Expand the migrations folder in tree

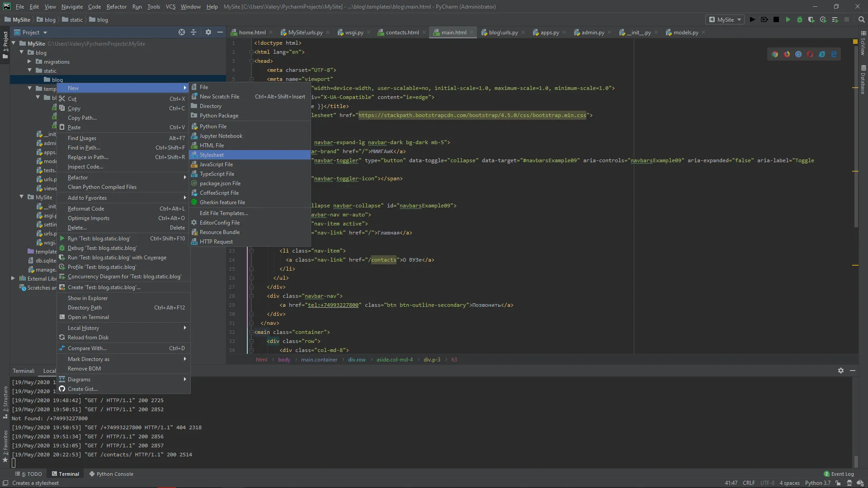tap(29, 61)
